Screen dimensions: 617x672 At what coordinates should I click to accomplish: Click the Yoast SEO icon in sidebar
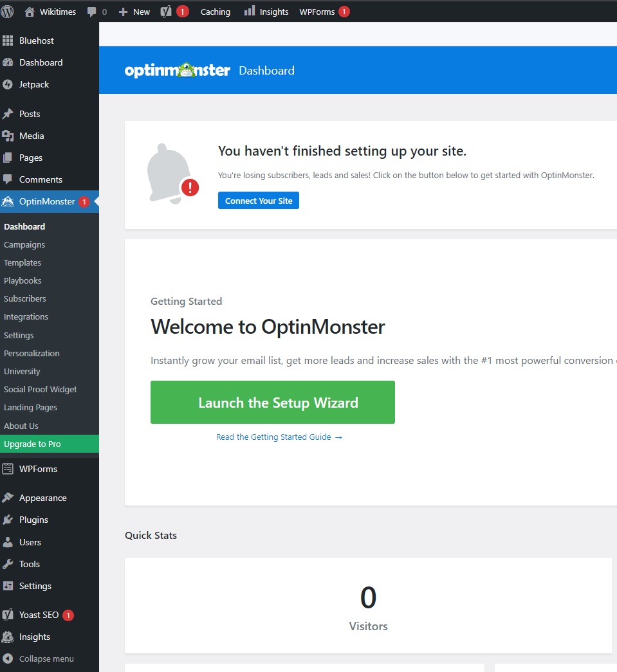tap(8, 615)
